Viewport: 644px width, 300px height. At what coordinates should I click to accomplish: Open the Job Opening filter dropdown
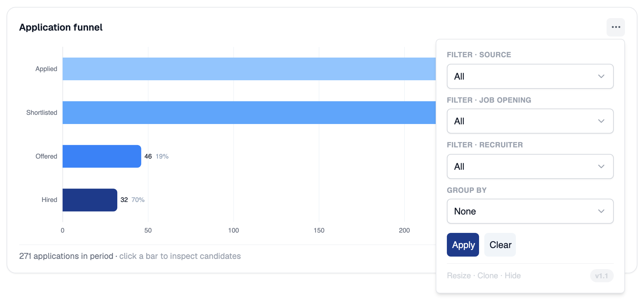(530, 121)
